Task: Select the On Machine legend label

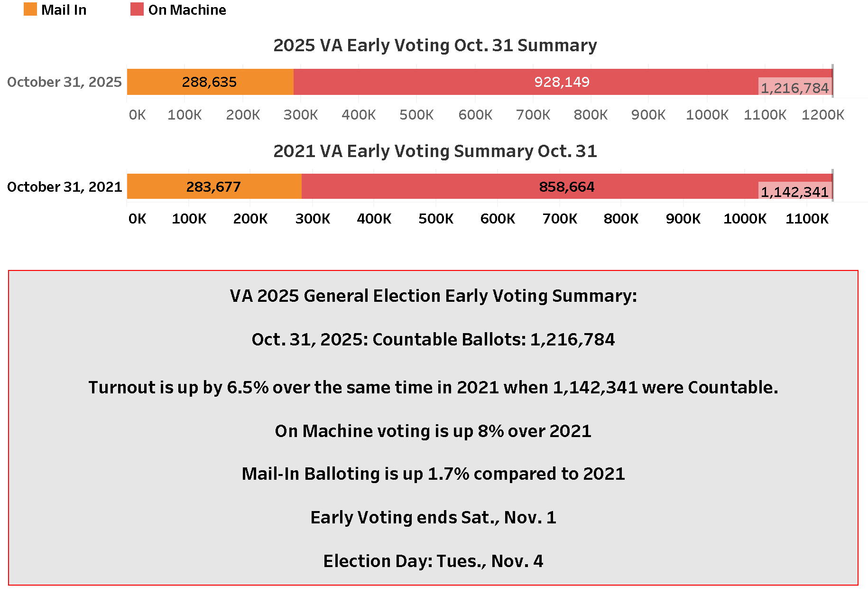Action: coord(187,10)
